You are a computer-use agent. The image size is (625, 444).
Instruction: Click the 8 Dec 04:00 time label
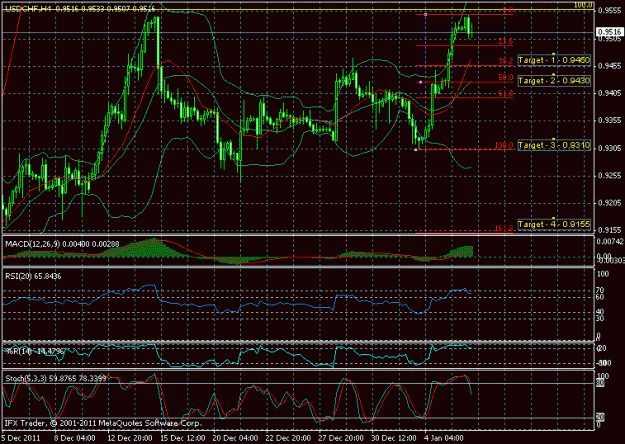point(75,438)
